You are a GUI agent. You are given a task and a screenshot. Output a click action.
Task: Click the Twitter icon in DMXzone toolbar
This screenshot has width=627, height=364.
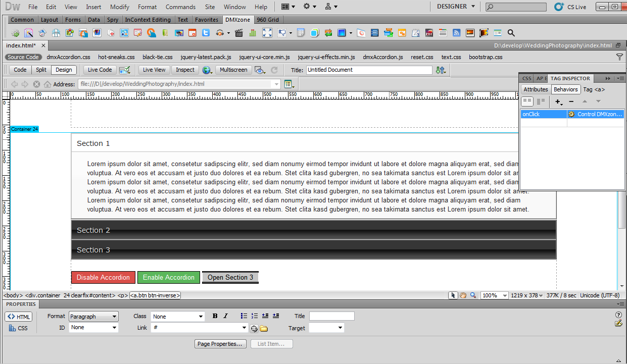click(206, 33)
